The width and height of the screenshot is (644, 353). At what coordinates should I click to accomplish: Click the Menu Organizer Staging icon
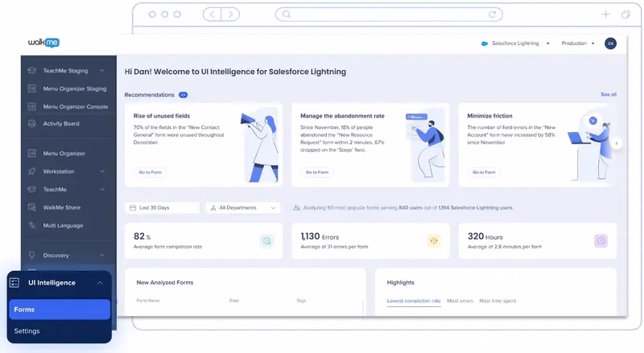pos(31,89)
